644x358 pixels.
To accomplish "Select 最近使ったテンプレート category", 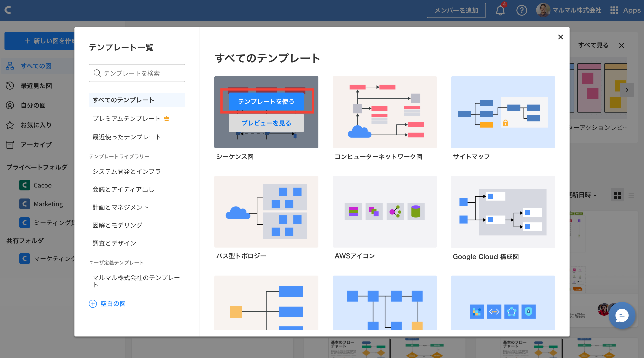I will [126, 137].
